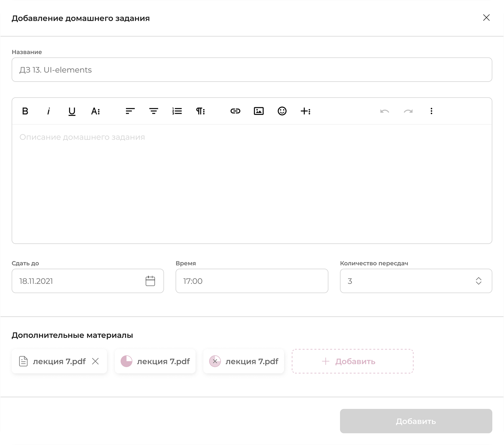504x445 pixels.
Task: Open the insert more menu via plus icon
Action: point(306,111)
